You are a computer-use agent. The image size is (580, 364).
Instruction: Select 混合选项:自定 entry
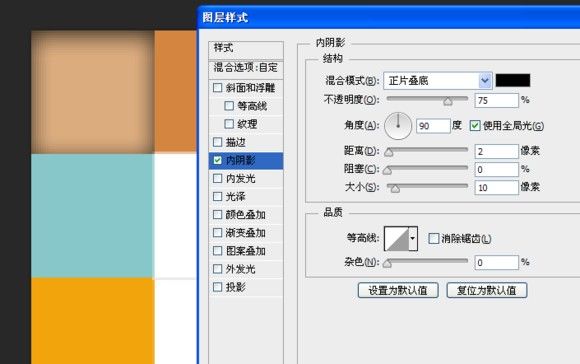(x=246, y=69)
